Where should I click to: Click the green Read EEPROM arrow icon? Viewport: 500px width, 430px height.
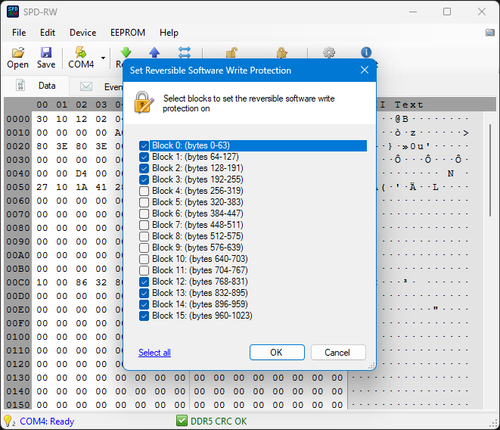point(126,52)
